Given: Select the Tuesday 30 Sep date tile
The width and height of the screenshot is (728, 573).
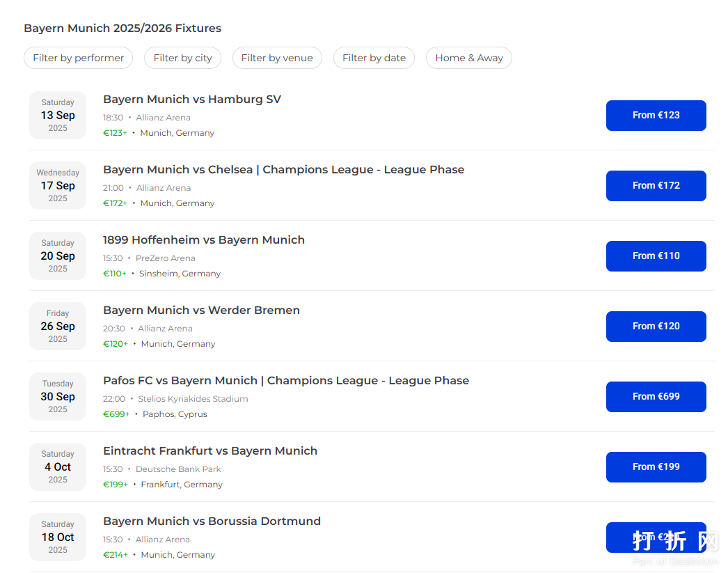Looking at the screenshot, I should 58,397.
